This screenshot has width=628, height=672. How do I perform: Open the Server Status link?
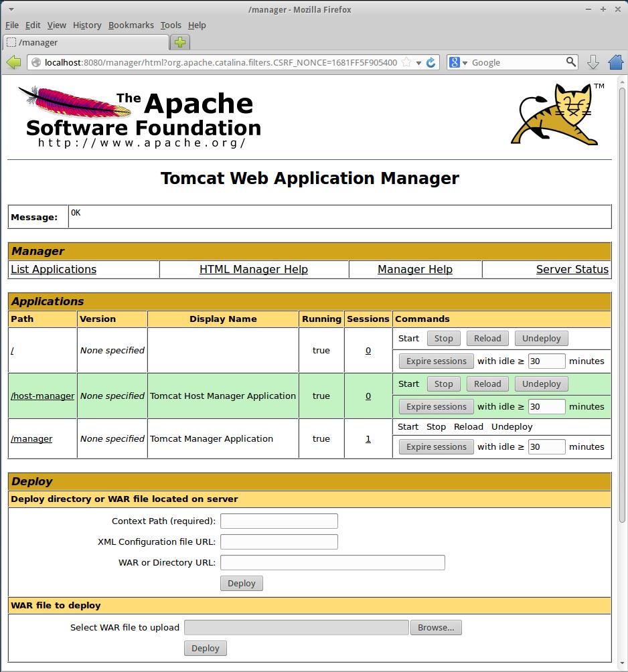click(572, 269)
